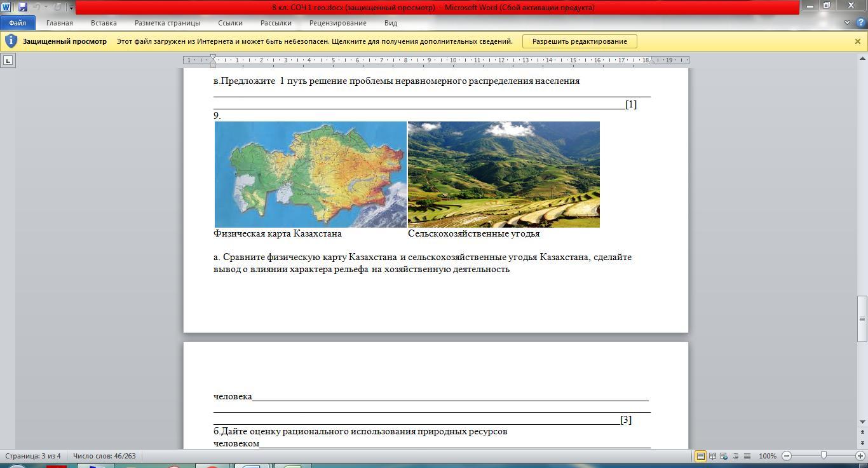Undo the last action in Quick Access Toolbar
Image resolution: width=868 pixels, height=468 pixels.
click(37, 7)
